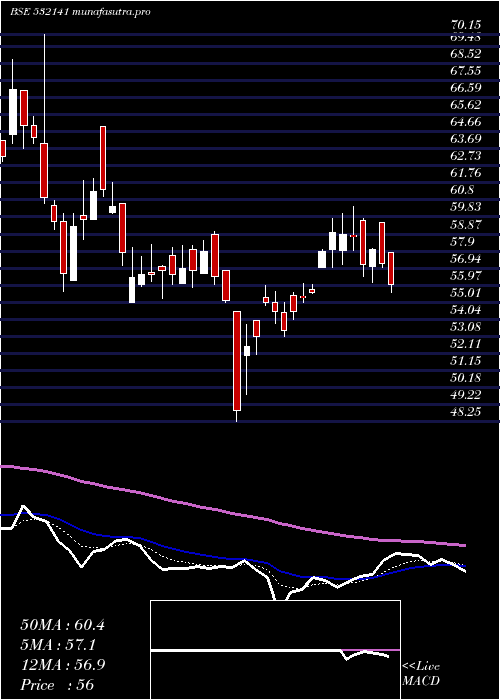Click the 60.8 price axis label
500x700 pixels.
(462, 190)
